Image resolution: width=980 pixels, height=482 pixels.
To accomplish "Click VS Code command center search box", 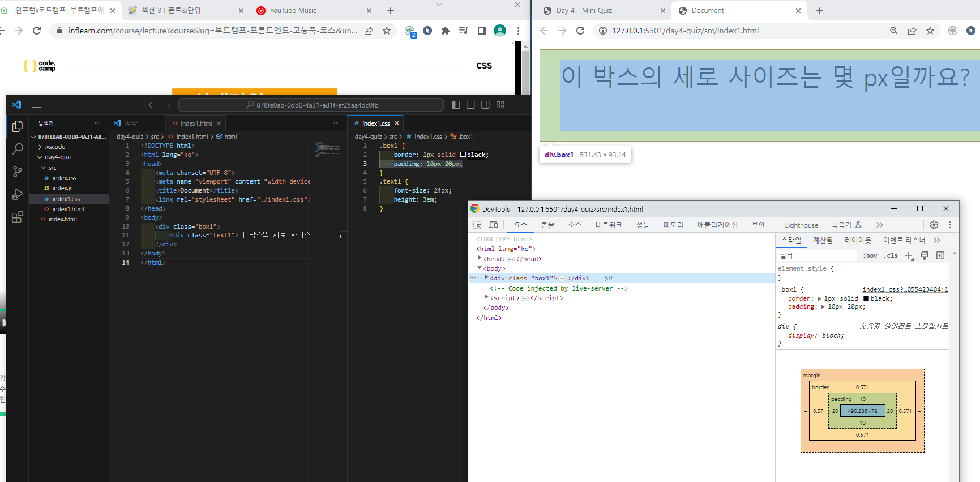I will click(x=311, y=105).
